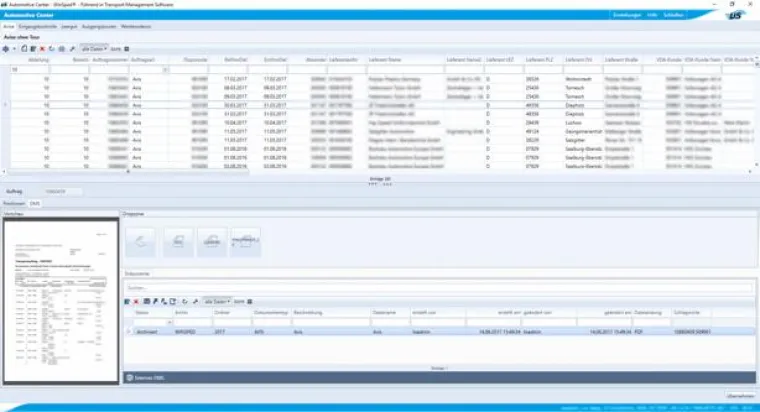Click the refresh icon in top toolbar
The width and height of the screenshot is (760, 412).
tap(53, 48)
